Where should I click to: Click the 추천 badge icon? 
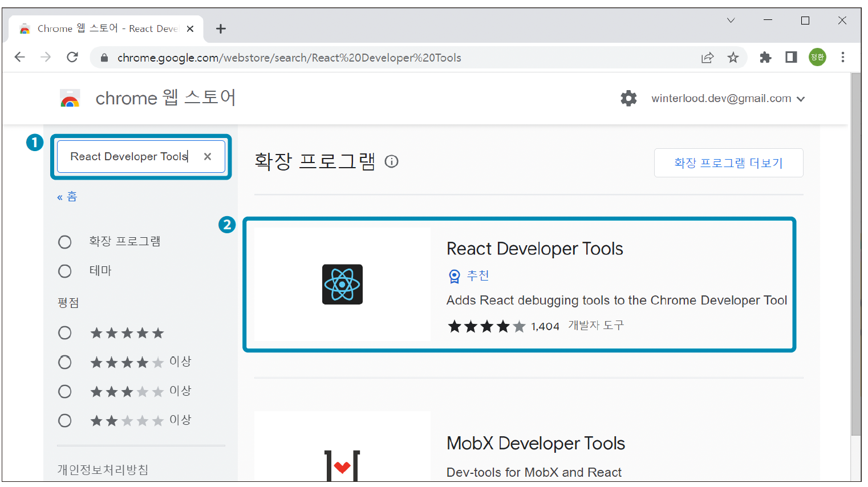tap(454, 276)
